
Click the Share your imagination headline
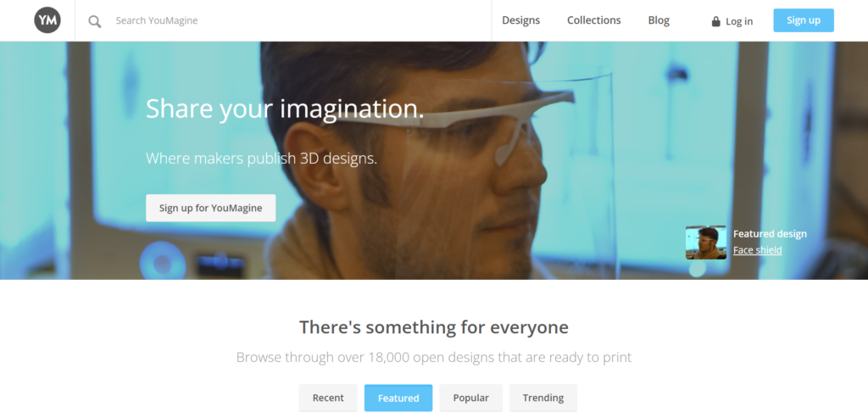tap(285, 108)
